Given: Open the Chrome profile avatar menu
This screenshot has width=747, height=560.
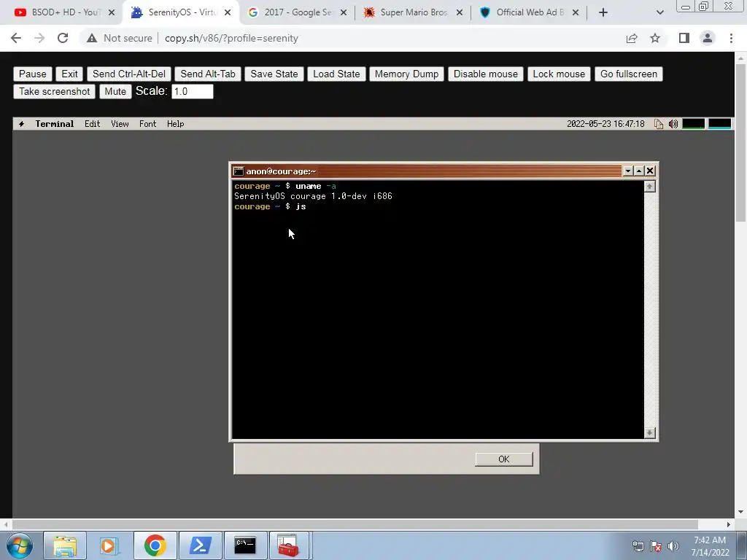Looking at the screenshot, I should click(x=708, y=38).
